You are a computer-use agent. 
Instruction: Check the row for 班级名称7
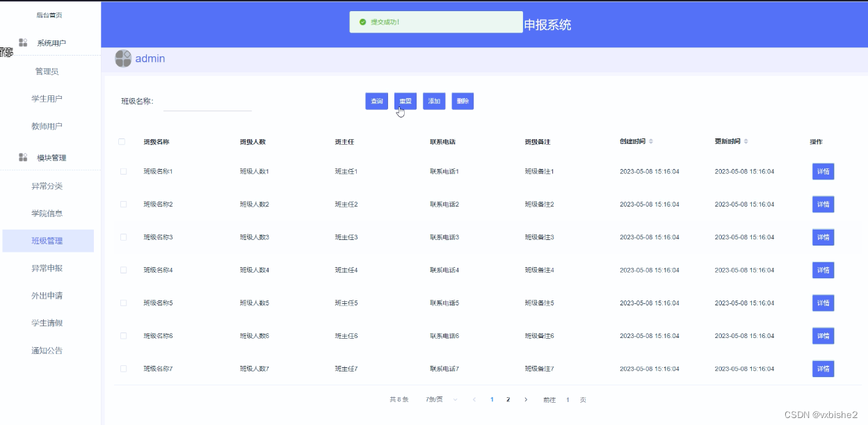124,369
